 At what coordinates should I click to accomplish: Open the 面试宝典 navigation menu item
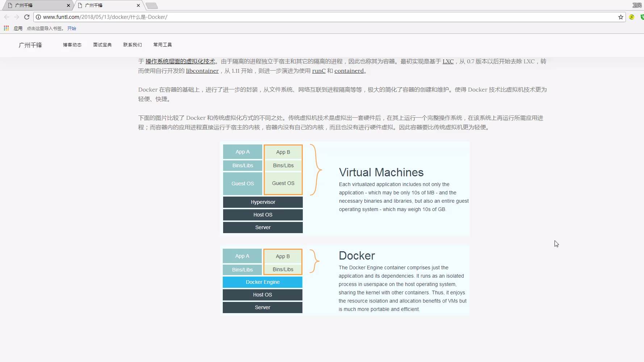pos(102,45)
